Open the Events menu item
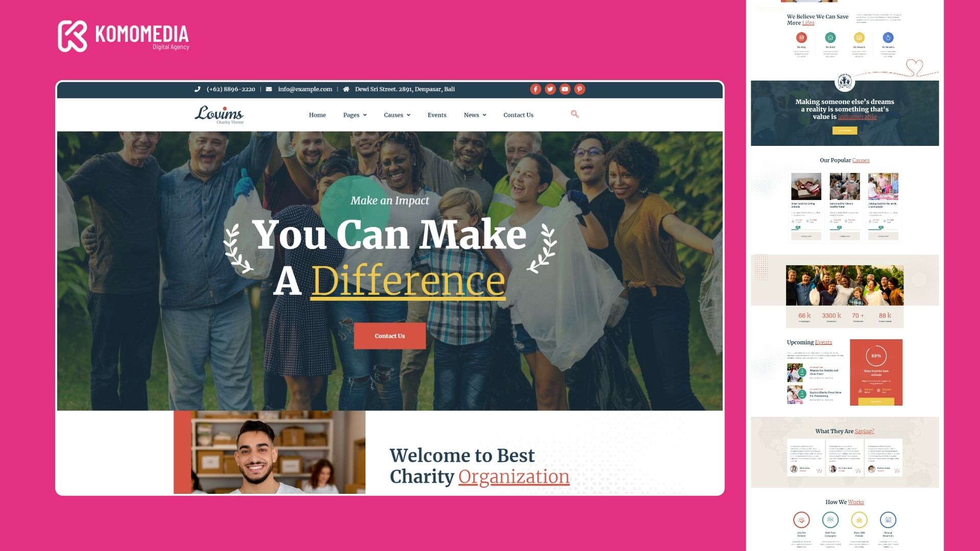Screen dimensions: 980x551 (437, 115)
